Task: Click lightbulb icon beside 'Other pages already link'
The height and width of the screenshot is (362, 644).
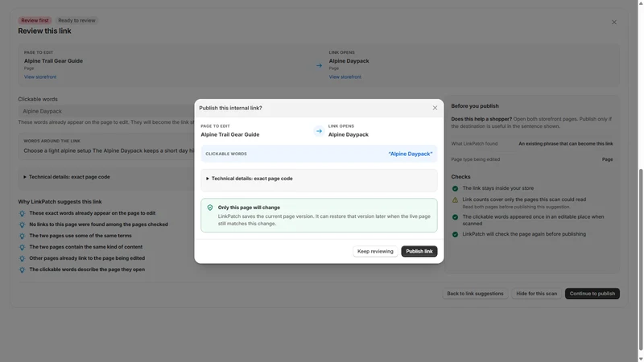Action: [x=23, y=258]
